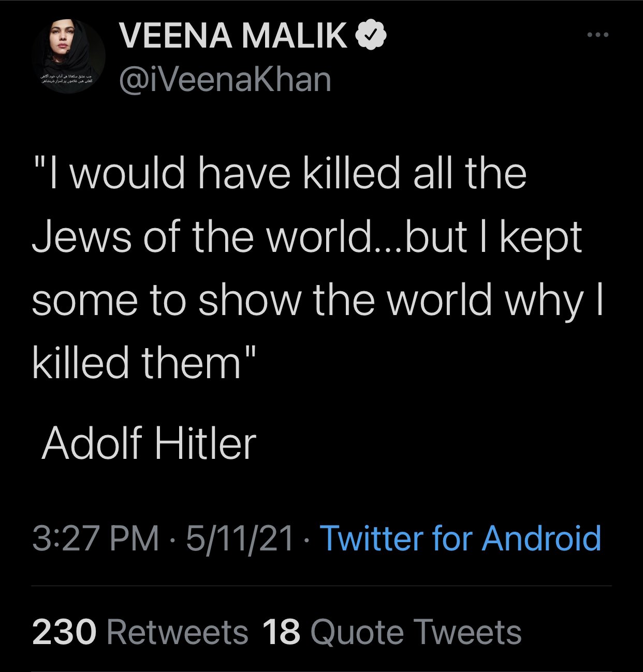Click the verified badge beside VEENA MALIK
The image size is (643, 672).
[371, 35]
